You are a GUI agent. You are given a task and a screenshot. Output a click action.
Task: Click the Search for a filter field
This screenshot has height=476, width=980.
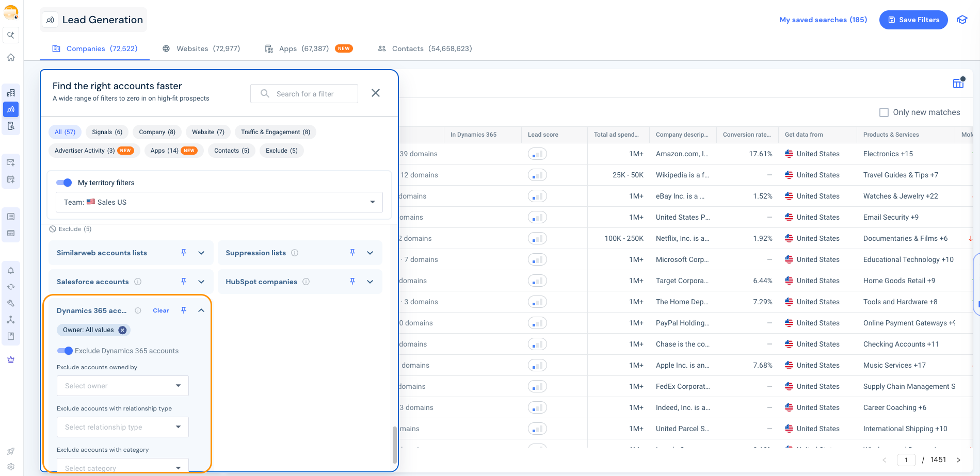point(304,94)
